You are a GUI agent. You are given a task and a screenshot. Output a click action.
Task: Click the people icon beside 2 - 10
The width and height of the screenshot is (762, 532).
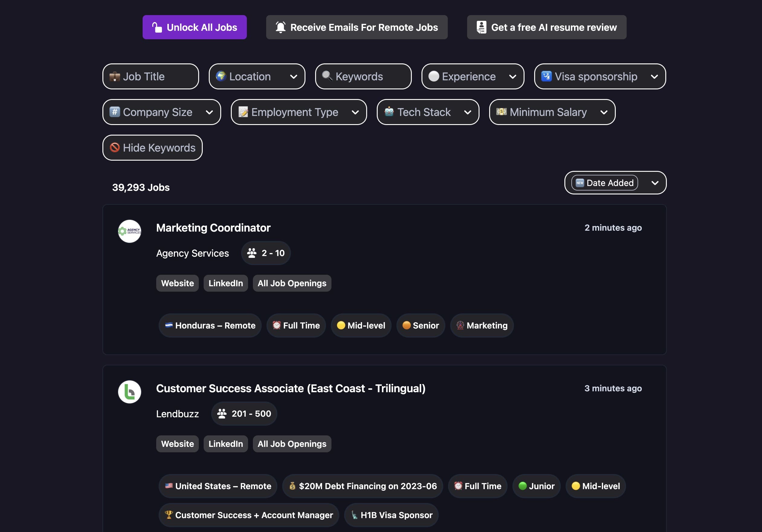pyautogui.click(x=252, y=253)
